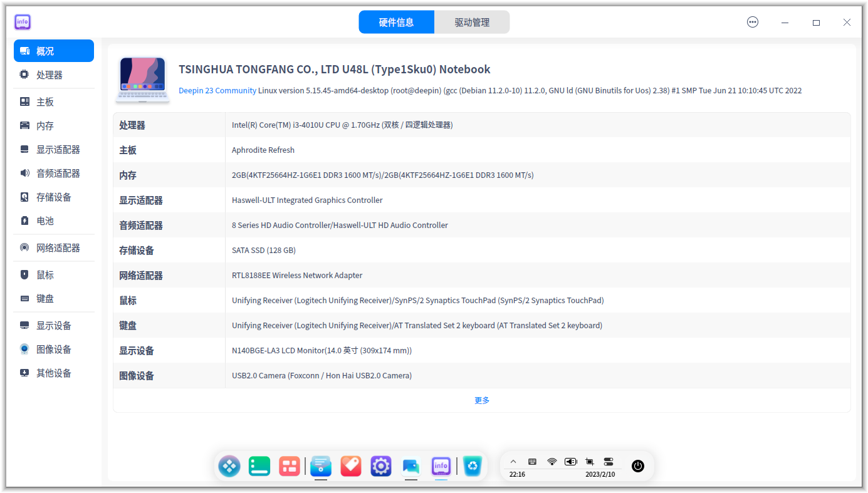868x493 pixels.
Task: Open the red multitasking view icon in the dock
Action: click(289, 465)
